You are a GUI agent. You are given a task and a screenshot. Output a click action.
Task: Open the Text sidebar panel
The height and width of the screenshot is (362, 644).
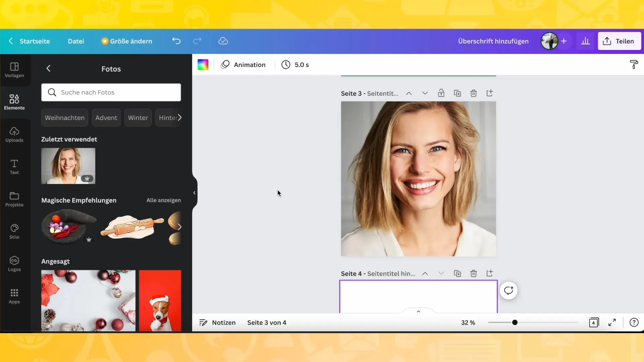14,167
